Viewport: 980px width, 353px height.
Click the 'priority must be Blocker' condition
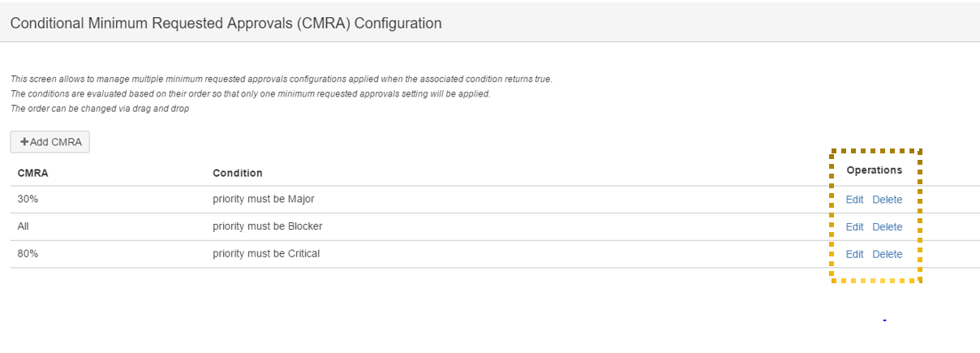pos(267,226)
